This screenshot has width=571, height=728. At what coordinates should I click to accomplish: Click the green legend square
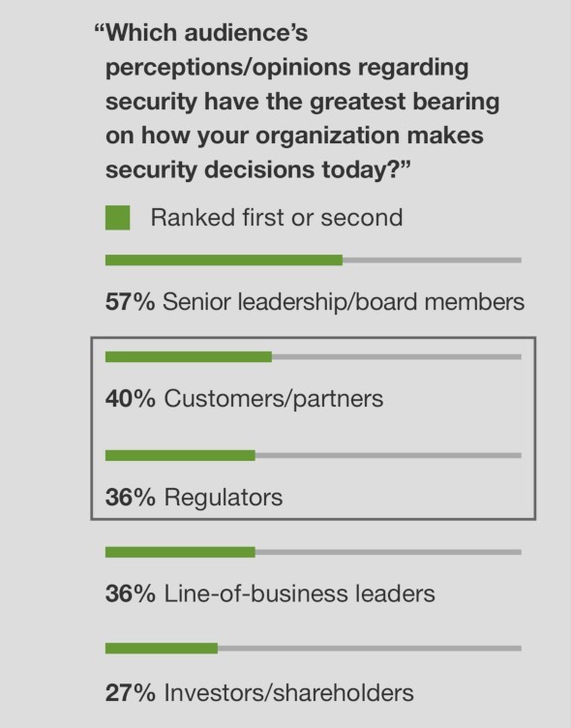[x=117, y=218]
